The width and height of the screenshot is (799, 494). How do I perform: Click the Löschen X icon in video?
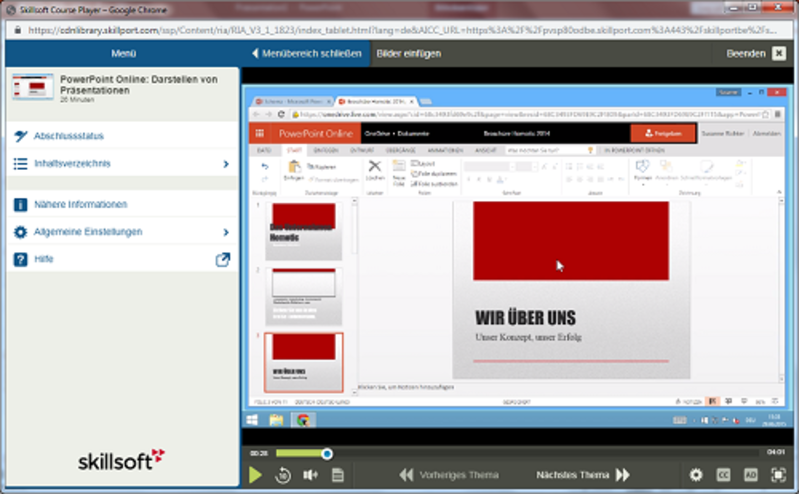(375, 166)
